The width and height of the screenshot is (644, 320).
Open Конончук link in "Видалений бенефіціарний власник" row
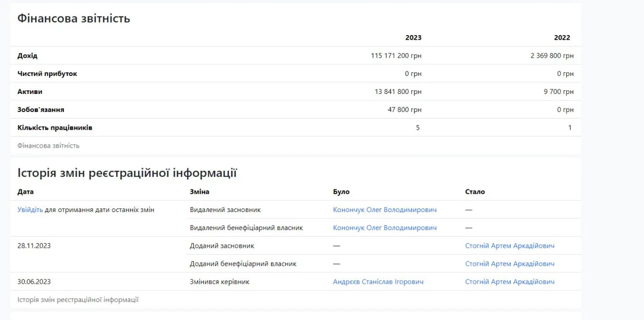385,228
